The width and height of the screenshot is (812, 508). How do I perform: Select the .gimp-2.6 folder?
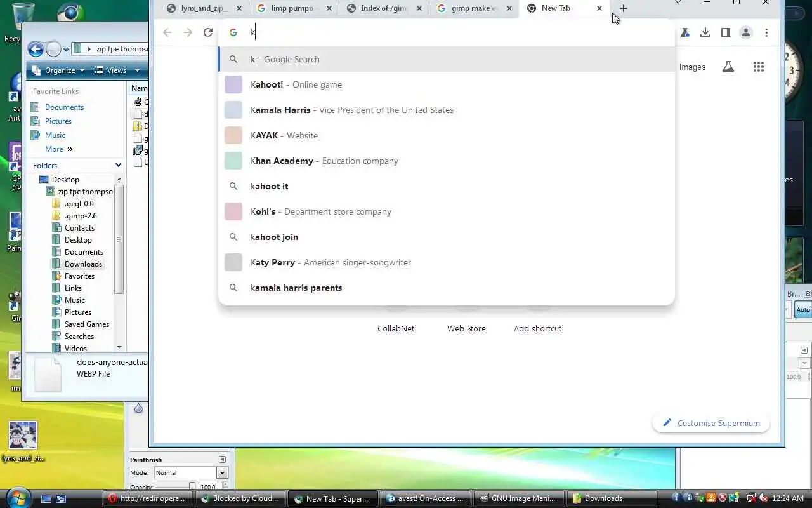pos(81,216)
